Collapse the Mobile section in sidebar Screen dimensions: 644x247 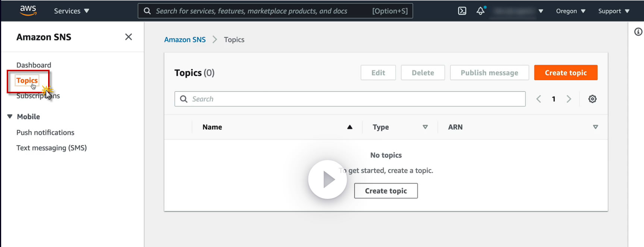click(10, 116)
